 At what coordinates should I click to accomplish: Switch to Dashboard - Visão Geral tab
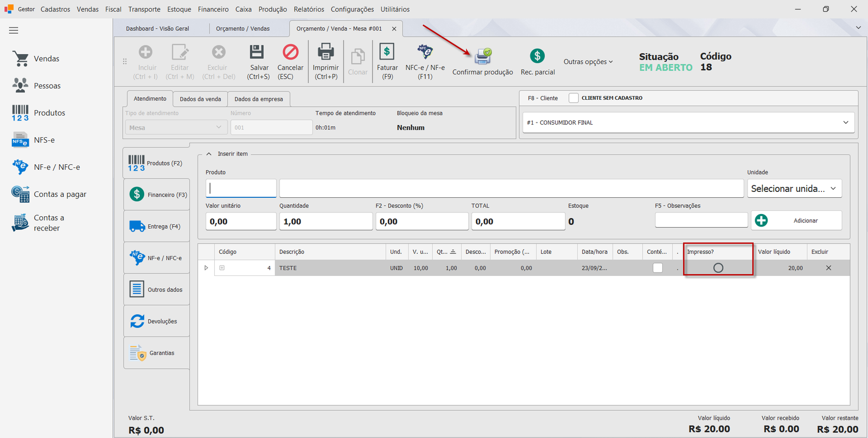(157, 29)
